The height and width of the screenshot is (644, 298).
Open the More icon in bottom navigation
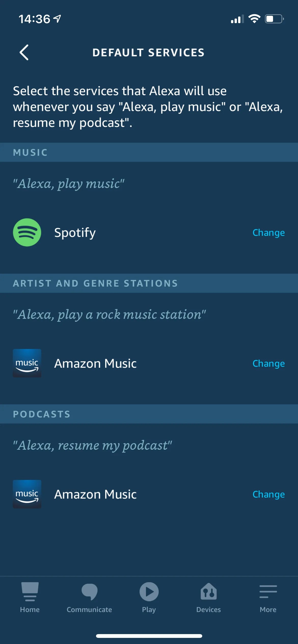point(268,591)
